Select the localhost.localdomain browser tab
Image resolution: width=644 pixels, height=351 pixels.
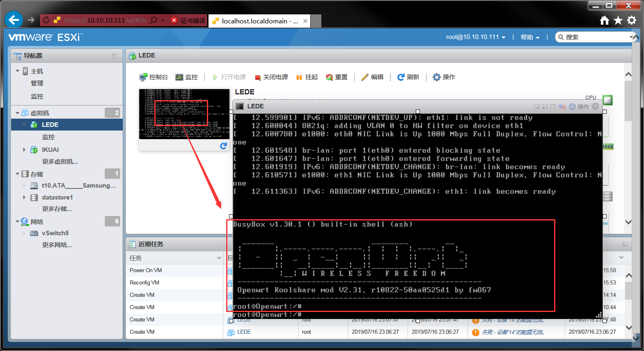point(259,21)
